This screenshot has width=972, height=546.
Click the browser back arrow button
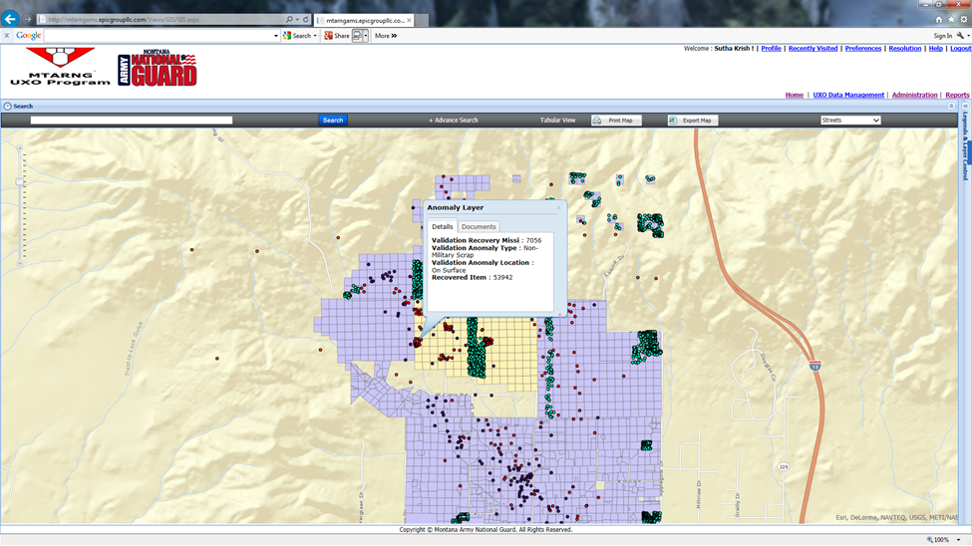coord(11,19)
